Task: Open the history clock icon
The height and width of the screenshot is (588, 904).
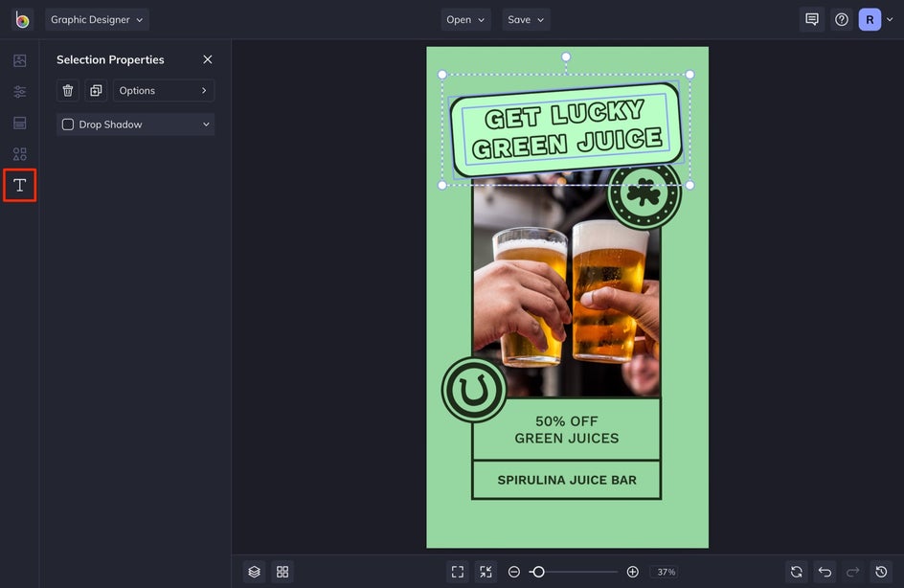Action: pos(881,572)
